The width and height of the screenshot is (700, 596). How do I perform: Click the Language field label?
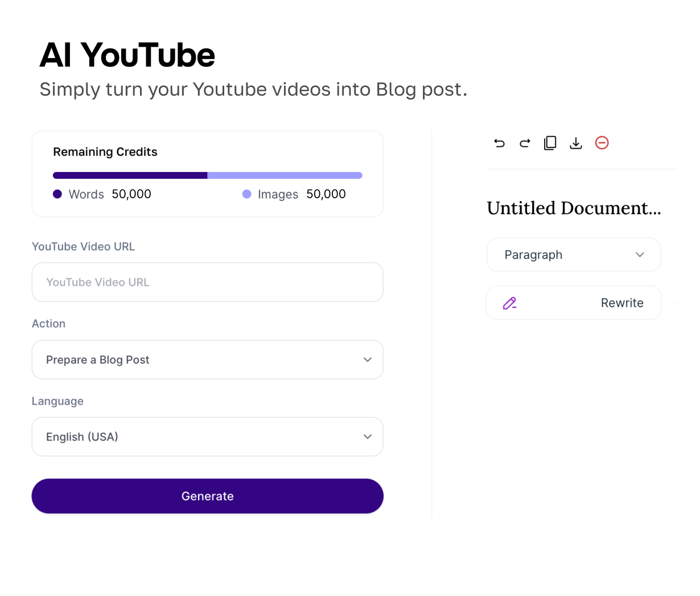tap(57, 401)
